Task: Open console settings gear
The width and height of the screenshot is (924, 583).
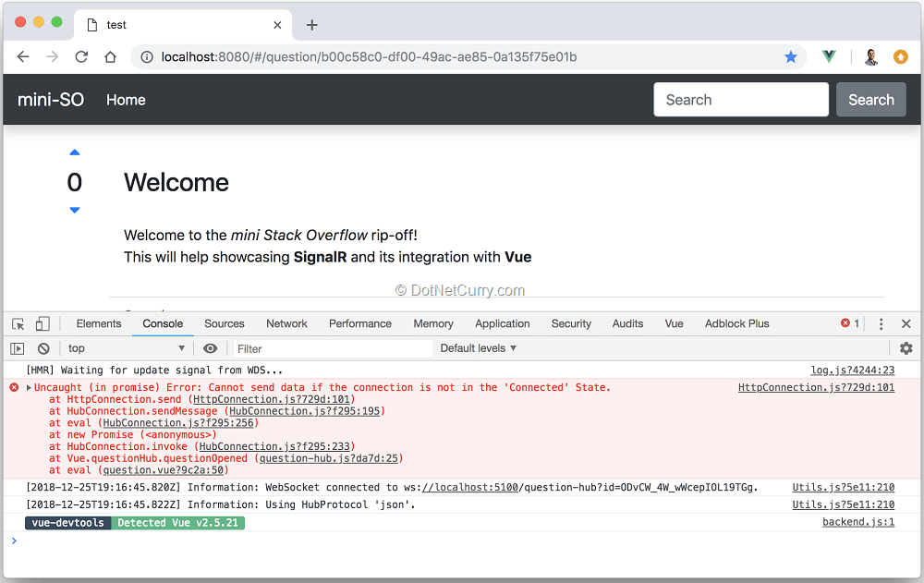Action: [906, 348]
